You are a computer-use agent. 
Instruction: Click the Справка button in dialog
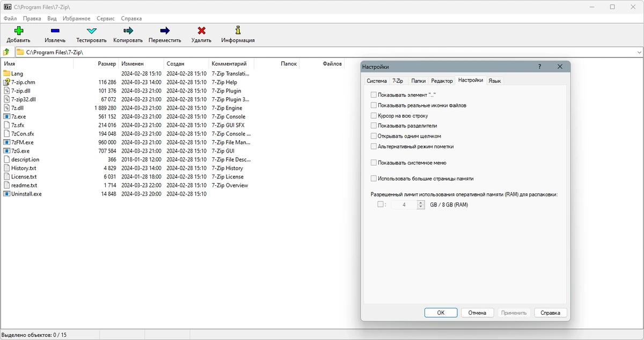point(551,313)
